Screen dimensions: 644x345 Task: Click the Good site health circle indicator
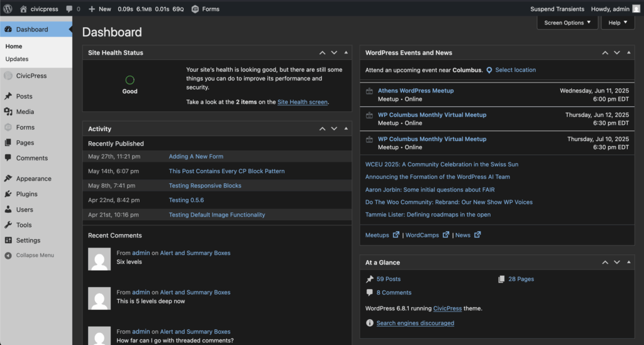click(130, 80)
